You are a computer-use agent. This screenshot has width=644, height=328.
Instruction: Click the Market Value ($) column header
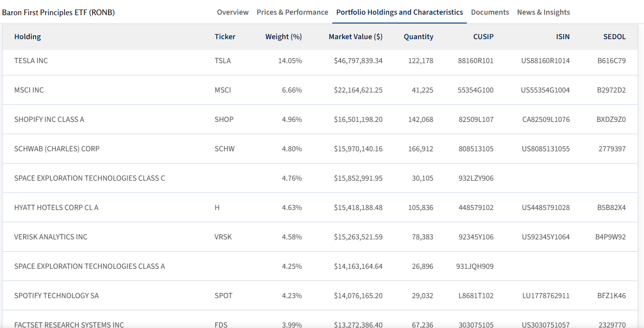[x=356, y=37]
